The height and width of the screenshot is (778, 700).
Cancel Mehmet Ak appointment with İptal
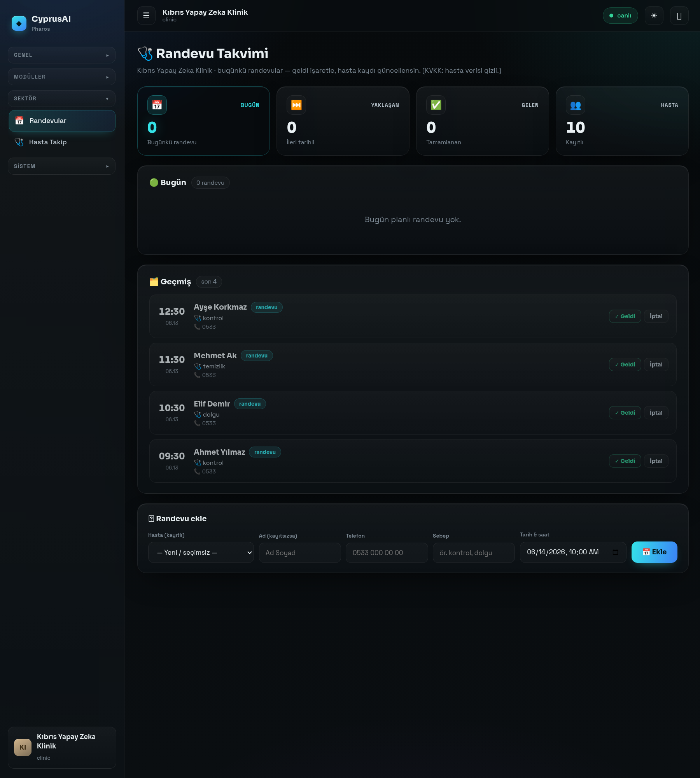656,364
